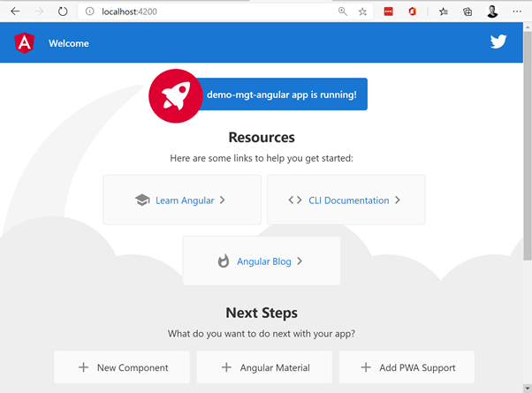
Task: Open browser Settings and more menu
Action: click(x=517, y=11)
